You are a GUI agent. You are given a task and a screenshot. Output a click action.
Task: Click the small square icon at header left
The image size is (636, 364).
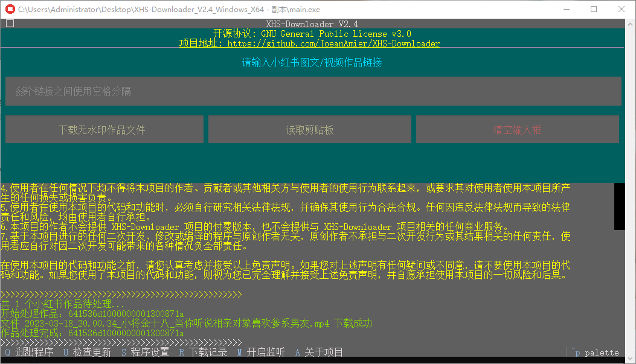(x=10, y=24)
